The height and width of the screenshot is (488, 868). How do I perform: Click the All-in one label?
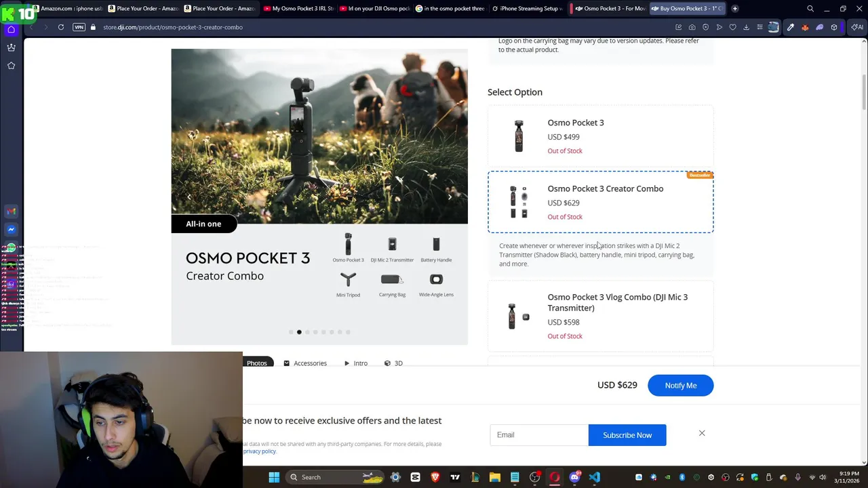click(203, 224)
